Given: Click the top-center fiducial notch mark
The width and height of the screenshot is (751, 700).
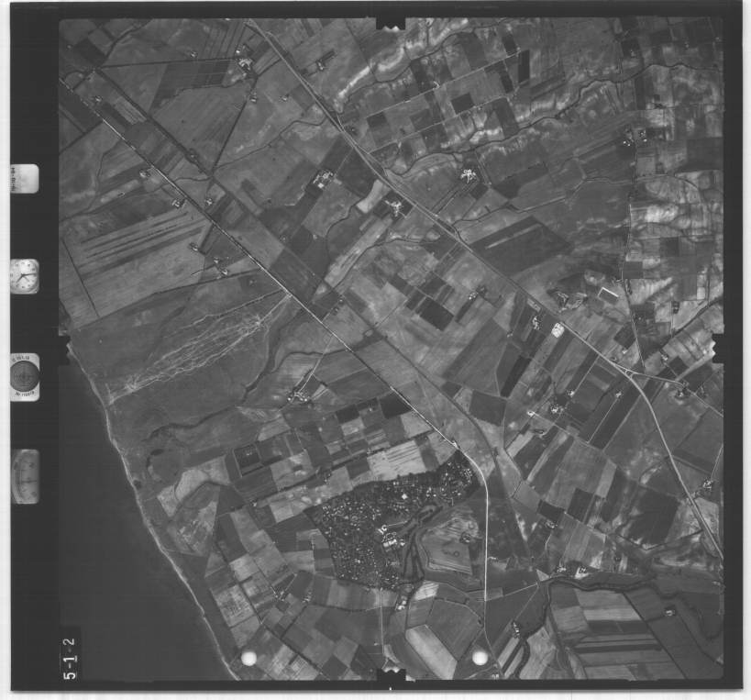Looking at the screenshot, I should pos(391,22).
